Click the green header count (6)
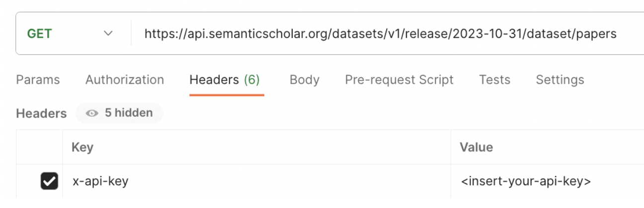The height and width of the screenshot is (208, 644). tap(251, 80)
